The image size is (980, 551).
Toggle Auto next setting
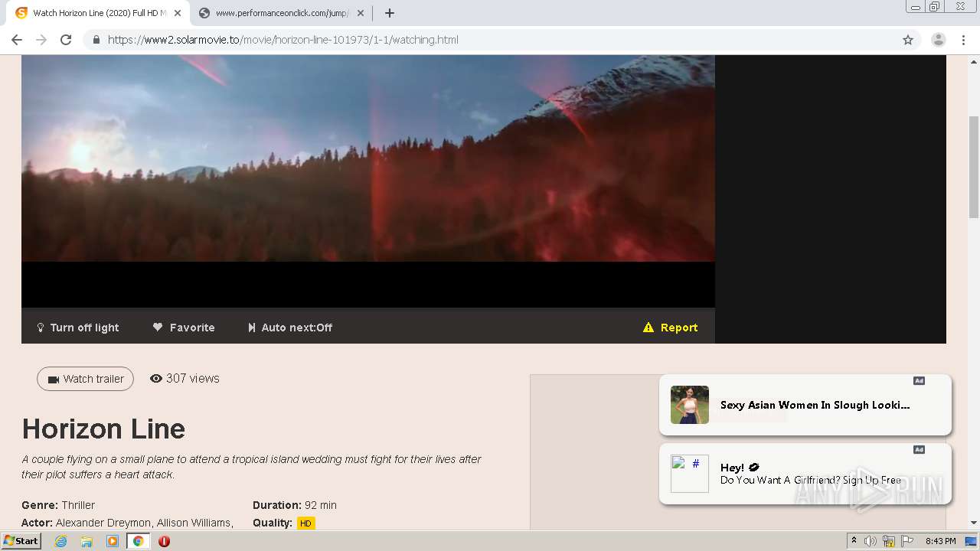pyautogui.click(x=290, y=328)
